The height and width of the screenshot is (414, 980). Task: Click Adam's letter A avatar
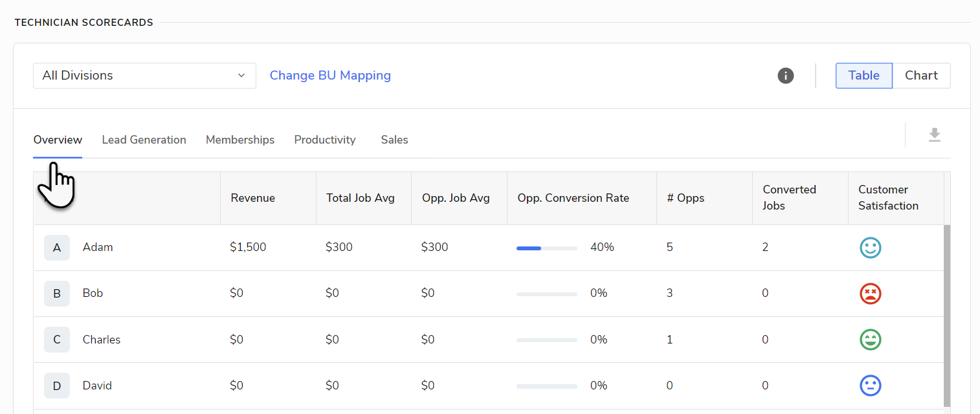(57, 248)
